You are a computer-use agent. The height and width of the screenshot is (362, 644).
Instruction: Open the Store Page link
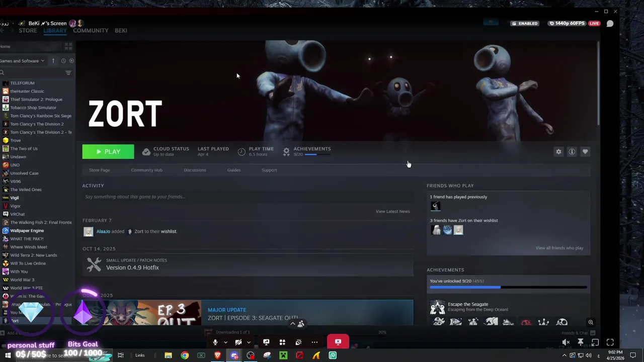coord(99,170)
